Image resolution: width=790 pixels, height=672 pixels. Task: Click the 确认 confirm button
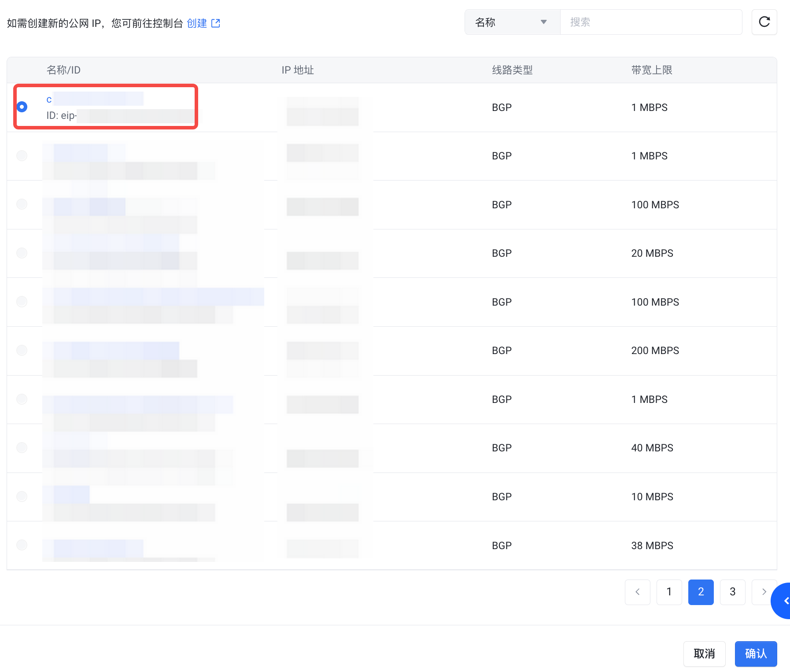click(x=756, y=654)
